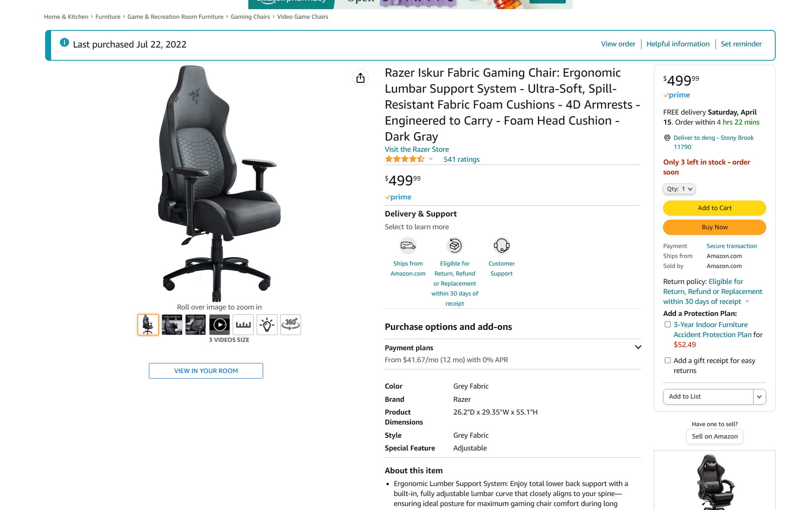
Task: Click the return box icon
Action: (455, 246)
